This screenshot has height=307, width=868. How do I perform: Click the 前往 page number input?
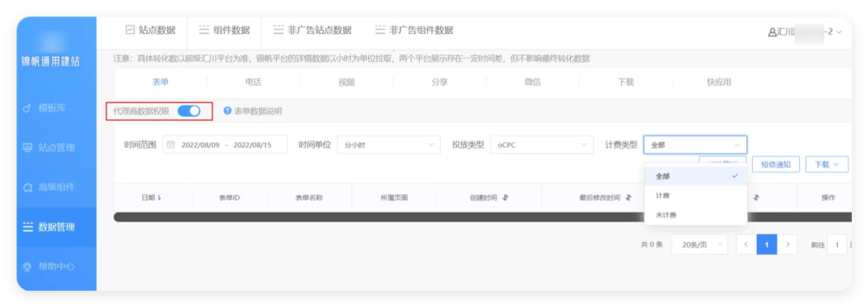point(837,244)
